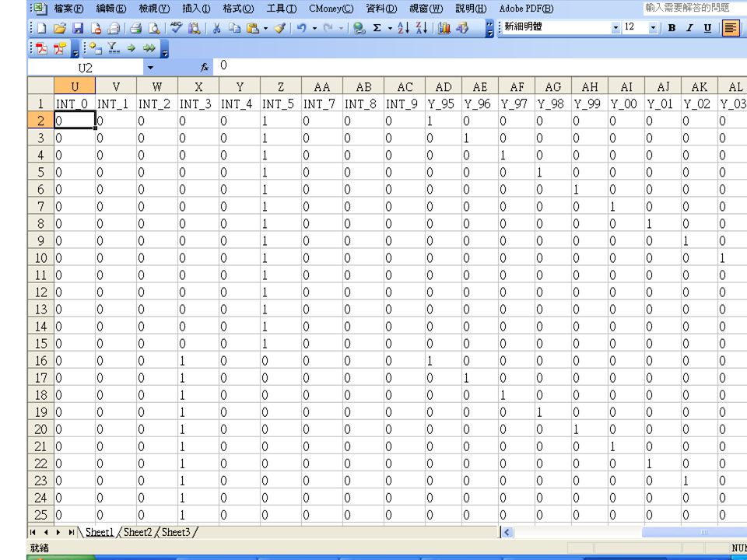Toggle Underline formatting
The height and width of the screenshot is (560, 747).
coord(707,28)
